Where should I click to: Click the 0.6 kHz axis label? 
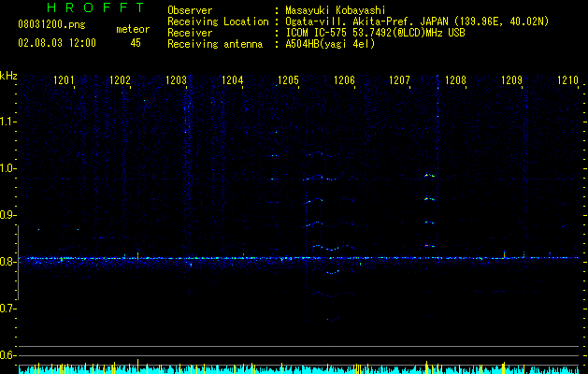pos(8,355)
